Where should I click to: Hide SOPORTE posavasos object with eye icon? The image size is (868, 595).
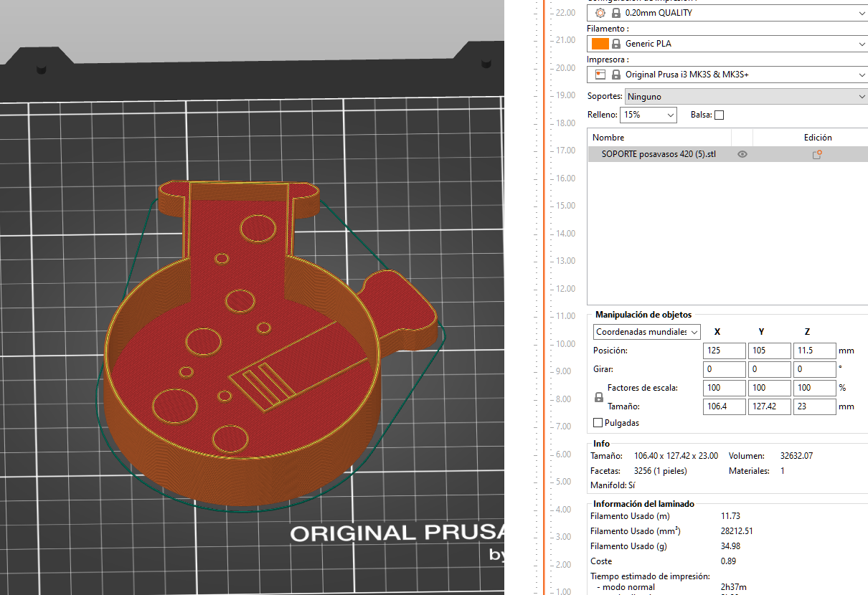pyautogui.click(x=742, y=154)
